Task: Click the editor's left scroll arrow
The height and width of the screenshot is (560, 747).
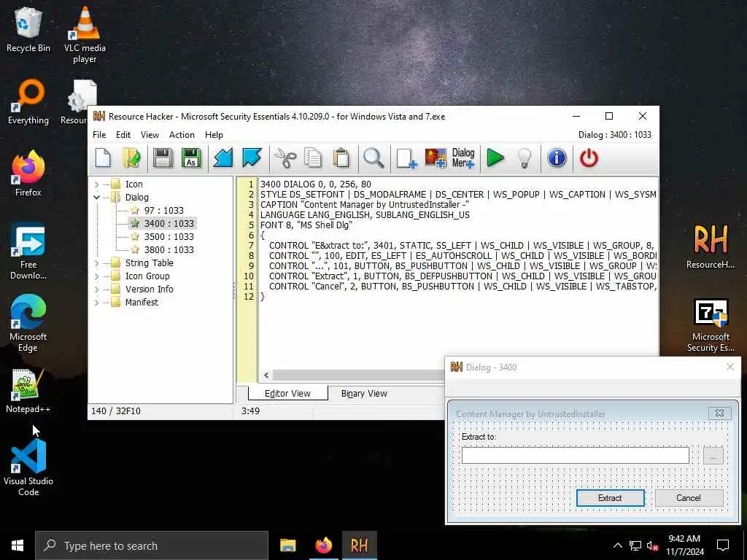Action: click(266, 376)
